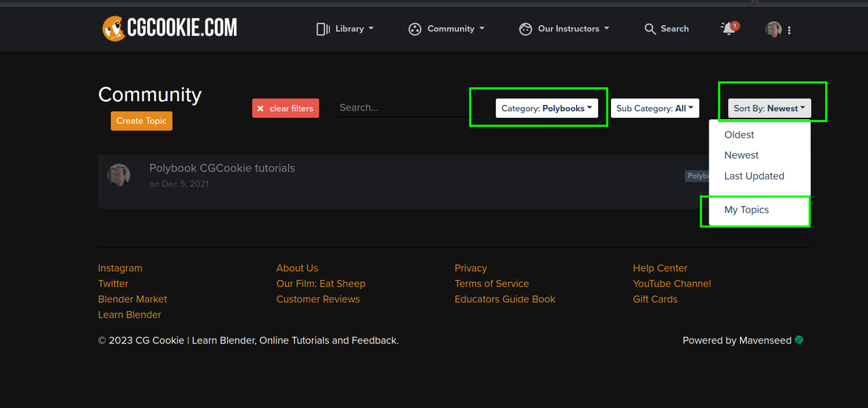
Task: Open the Terms of Service link
Action: tap(492, 283)
